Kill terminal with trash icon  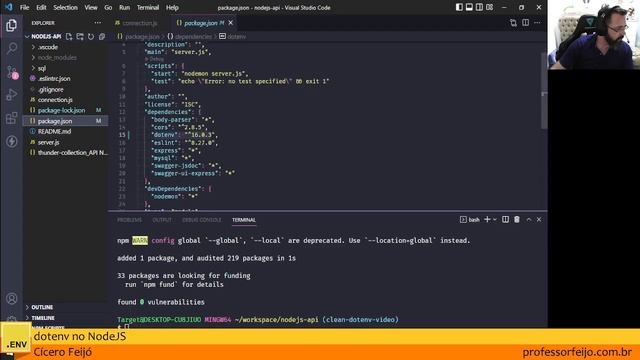pyautogui.click(x=517, y=220)
